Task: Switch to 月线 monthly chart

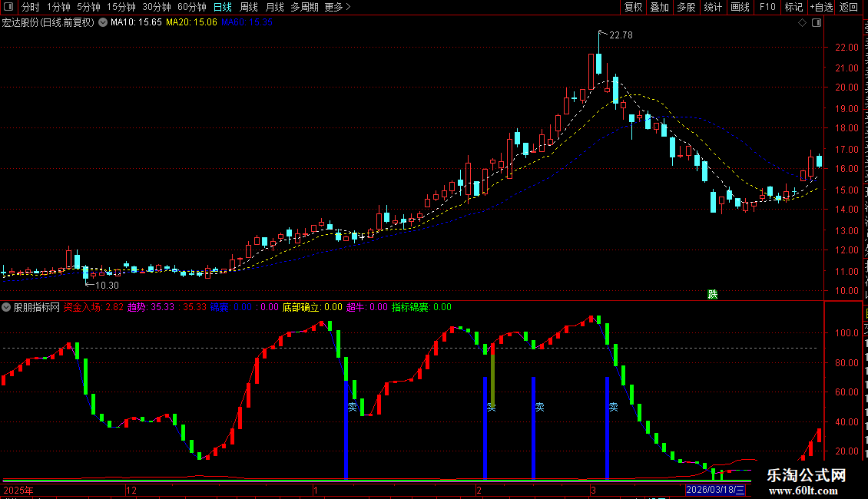Action: point(274,7)
